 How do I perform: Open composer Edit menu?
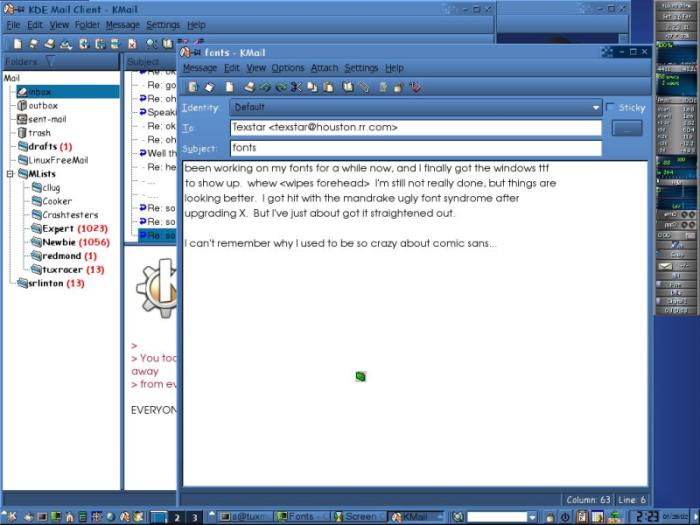232,68
